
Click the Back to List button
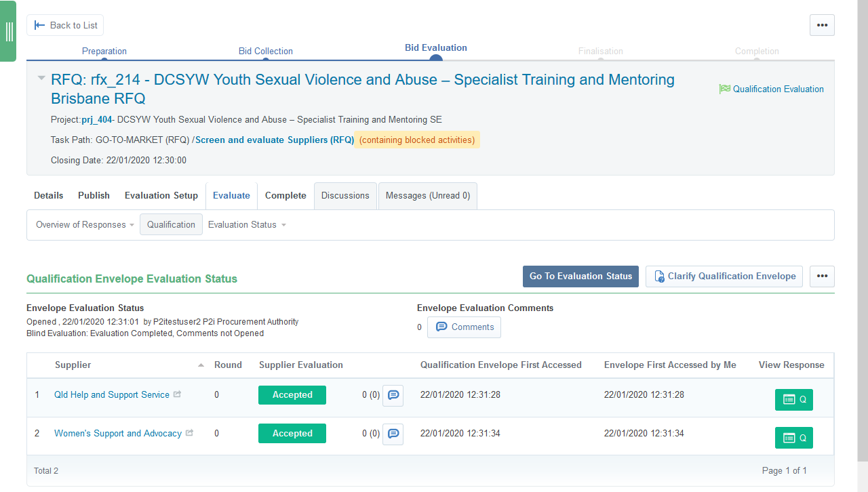pos(65,25)
